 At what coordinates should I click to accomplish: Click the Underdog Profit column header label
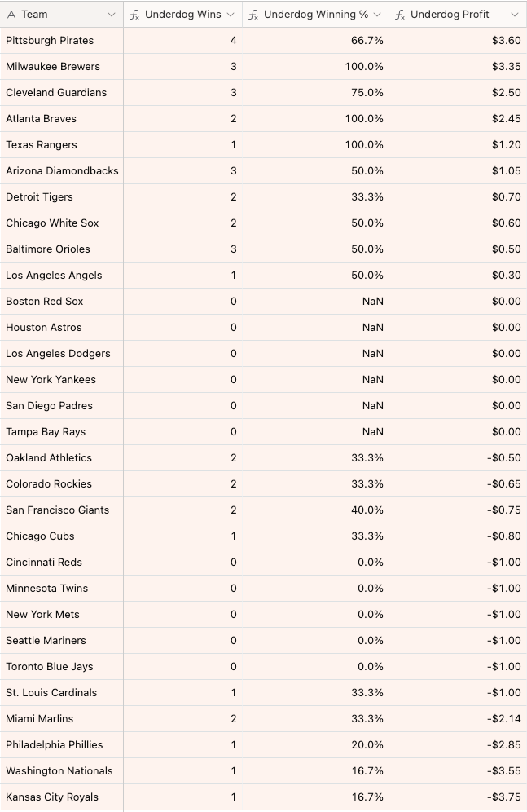coord(450,15)
